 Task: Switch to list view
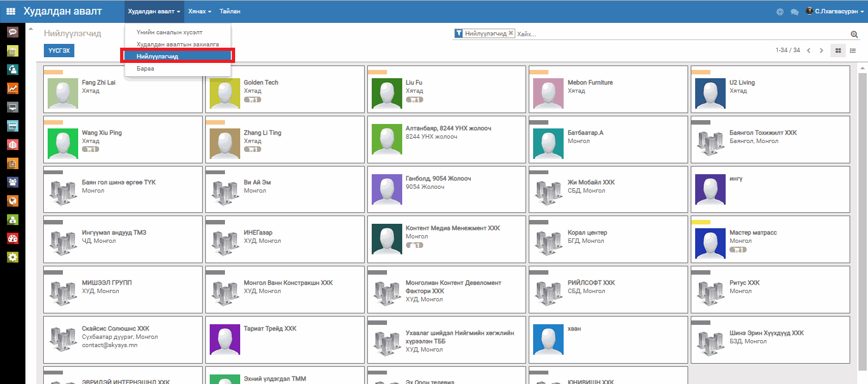(x=853, y=51)
